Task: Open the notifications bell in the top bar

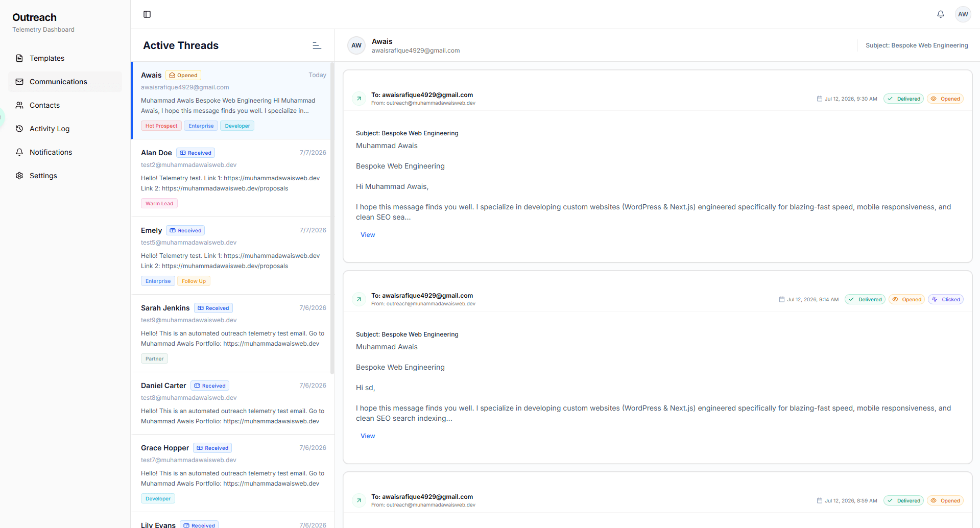Action: 941,14
